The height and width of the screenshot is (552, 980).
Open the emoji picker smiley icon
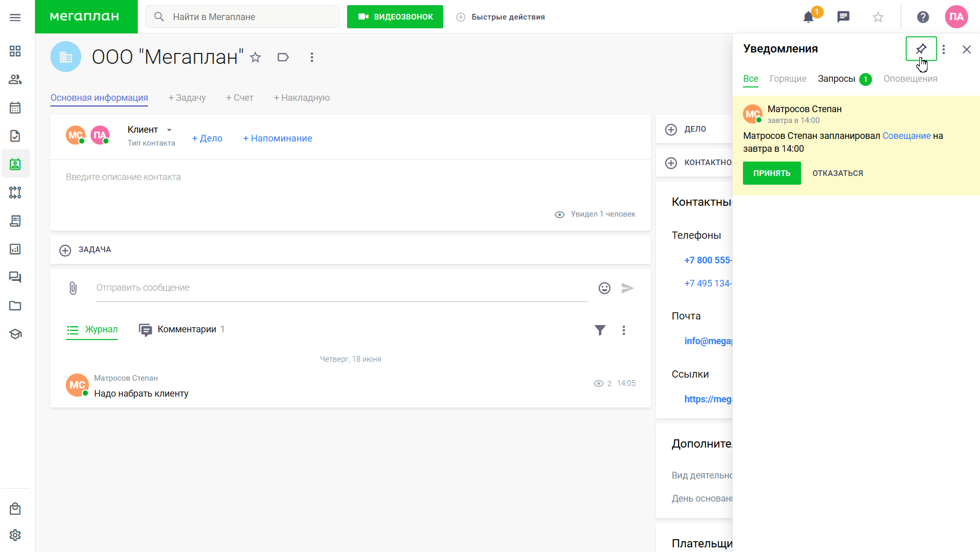pyautogui.click(x=605, y=288)
